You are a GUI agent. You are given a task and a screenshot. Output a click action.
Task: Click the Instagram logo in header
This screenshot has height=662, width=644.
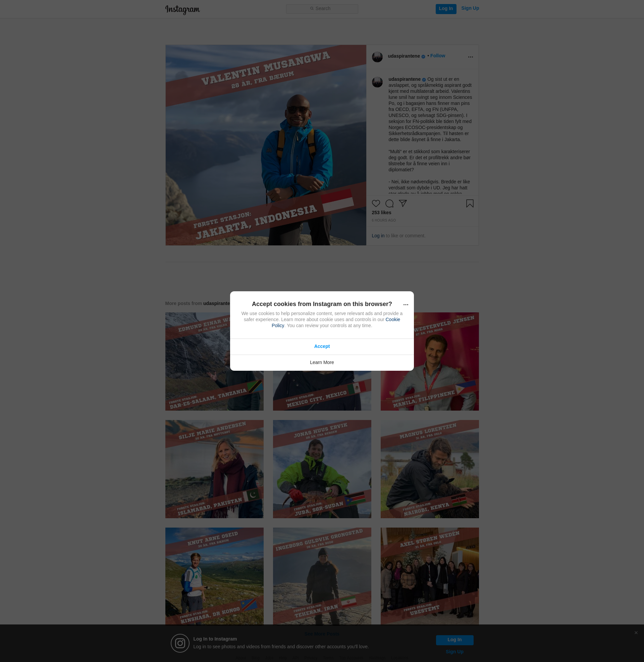[x=182, y=9]
